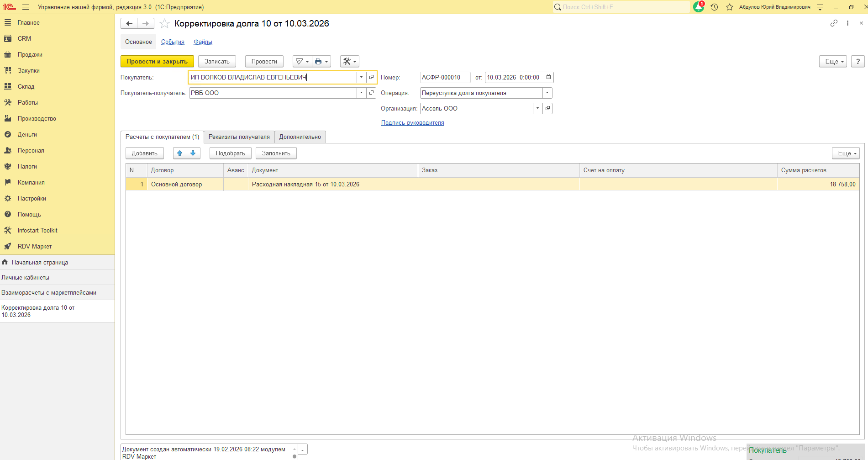Click the Записать button

point(217,61)
